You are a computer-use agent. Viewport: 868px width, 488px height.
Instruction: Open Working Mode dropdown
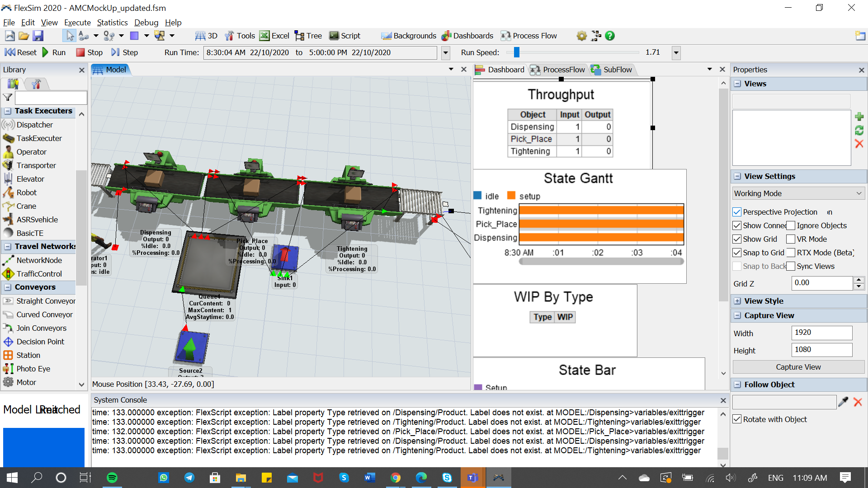point(798,193)
